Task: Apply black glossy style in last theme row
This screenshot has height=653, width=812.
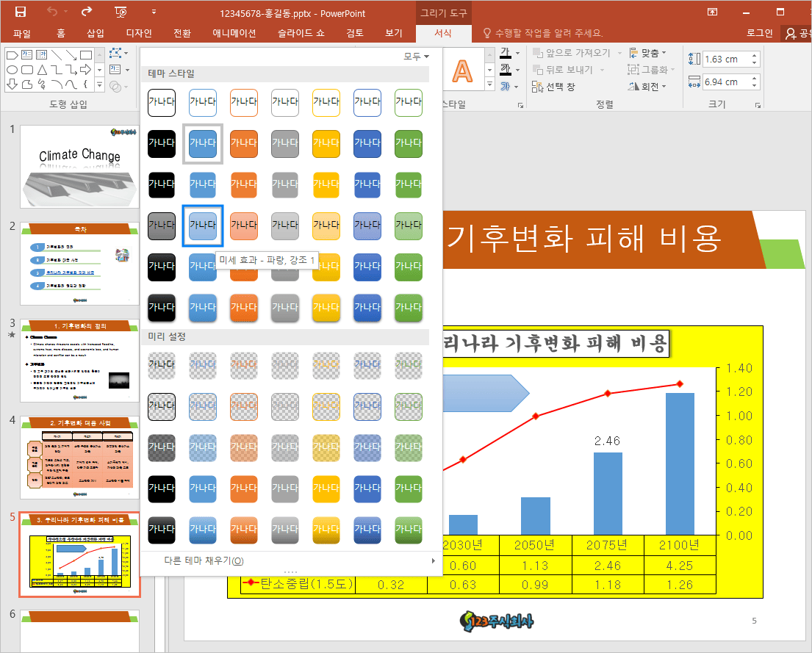Action: pos(162,308)
